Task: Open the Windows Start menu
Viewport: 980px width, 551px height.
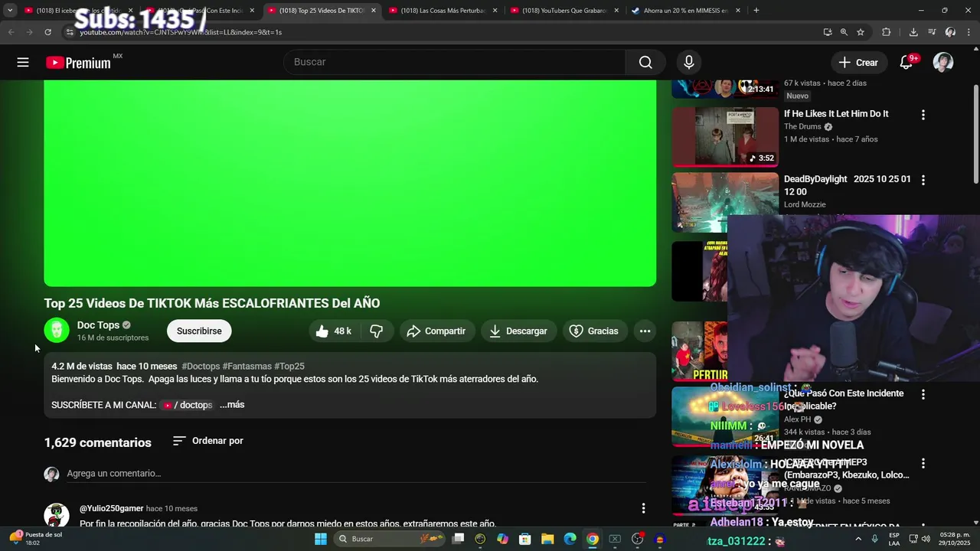Action: (321, 539)
